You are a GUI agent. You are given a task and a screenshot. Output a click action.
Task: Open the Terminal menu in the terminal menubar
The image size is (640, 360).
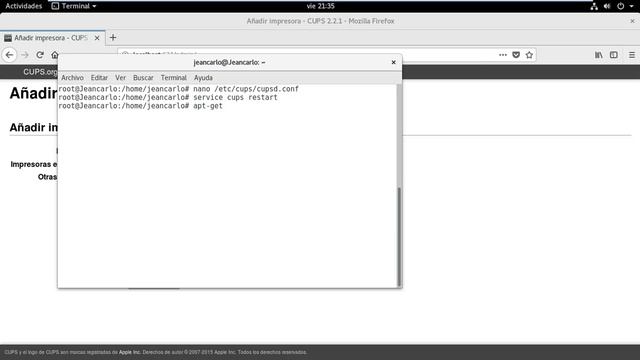pyautogui.click(x=173, y=78)
